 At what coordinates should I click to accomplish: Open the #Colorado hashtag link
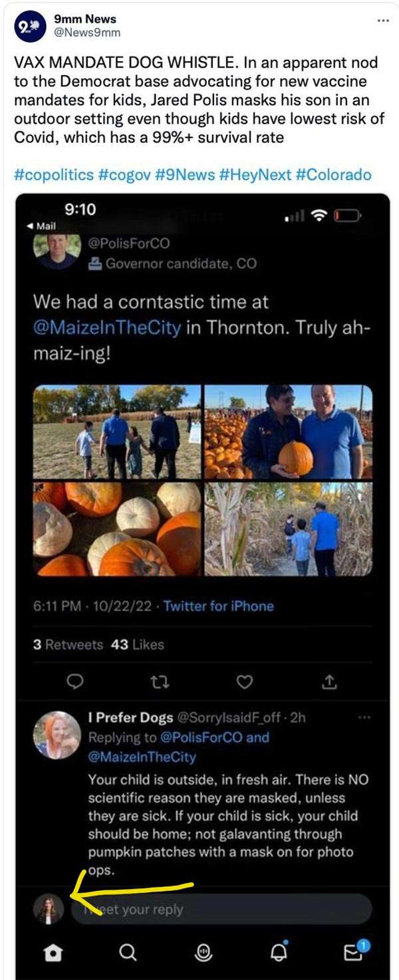(333, 175)
